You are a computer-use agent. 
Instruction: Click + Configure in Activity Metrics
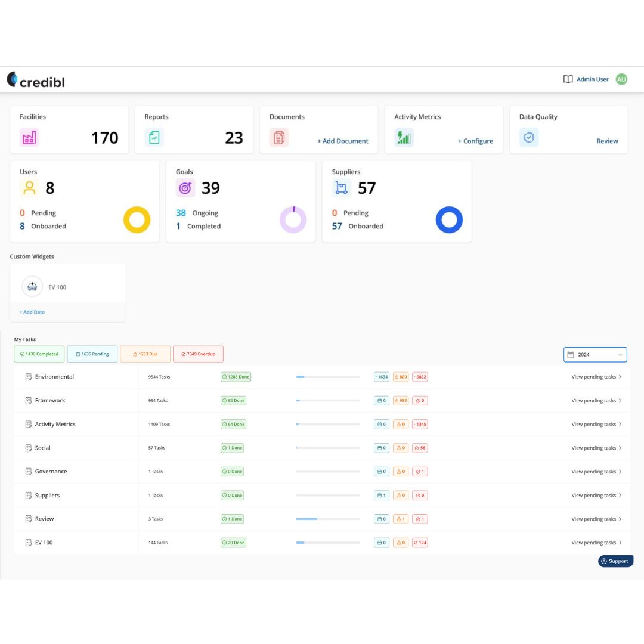click(x=475, y=141)
